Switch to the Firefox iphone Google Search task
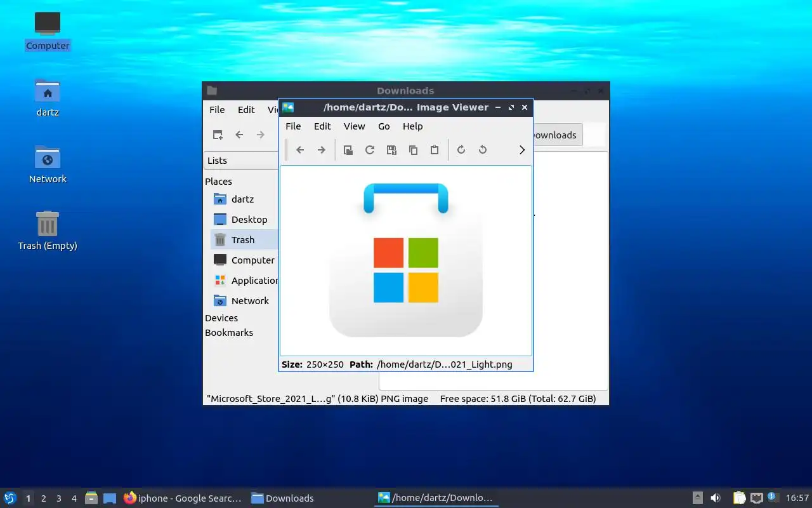This screenshot has height=508, width=812. click(183, 498)
